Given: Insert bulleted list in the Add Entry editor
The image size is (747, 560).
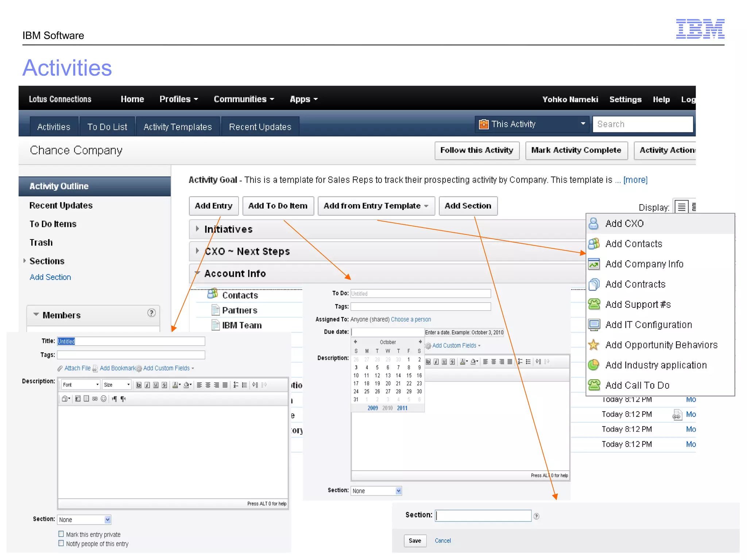Looking at the screenshot, I should tap(244, 385).
